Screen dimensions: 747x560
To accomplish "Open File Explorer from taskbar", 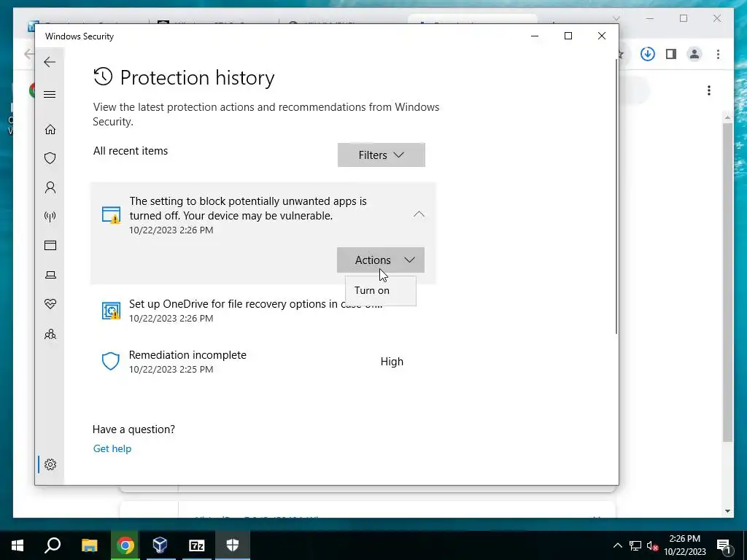I will [x=89, y=545].
